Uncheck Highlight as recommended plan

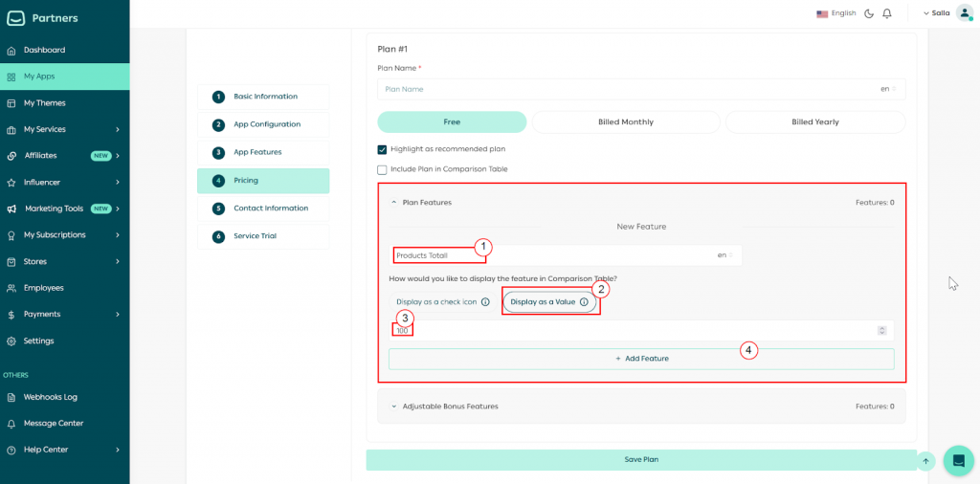pos(383,149)
